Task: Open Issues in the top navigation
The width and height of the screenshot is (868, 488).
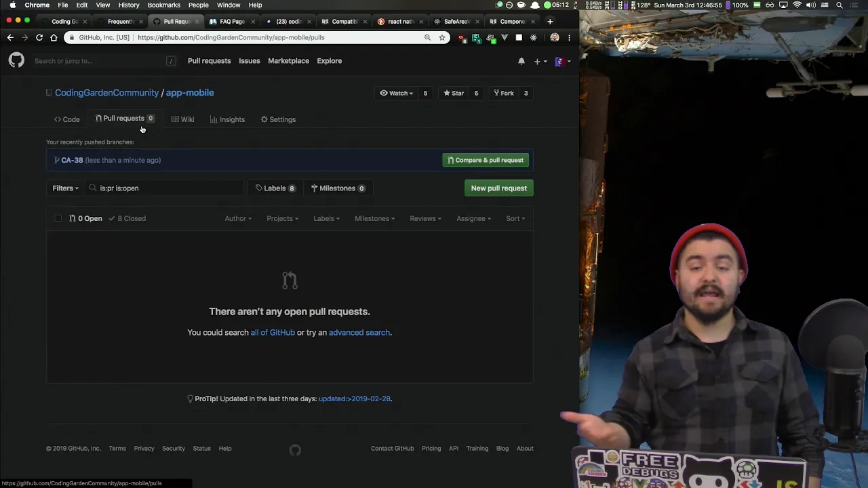Action: 250,61
